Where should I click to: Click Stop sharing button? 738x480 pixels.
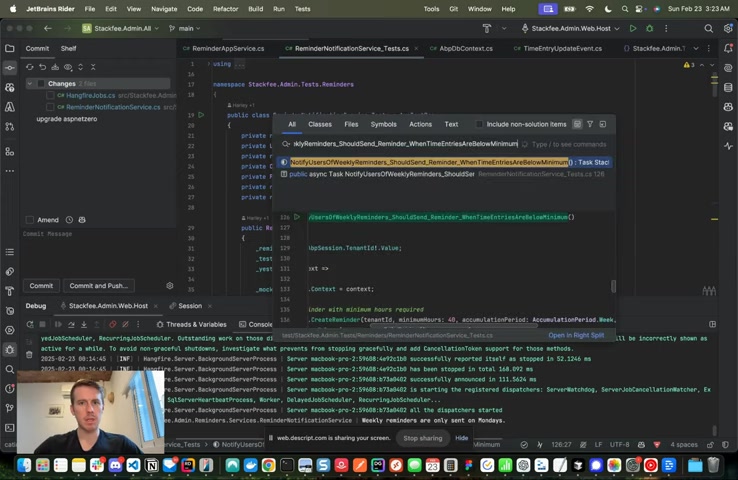(423, 438)
